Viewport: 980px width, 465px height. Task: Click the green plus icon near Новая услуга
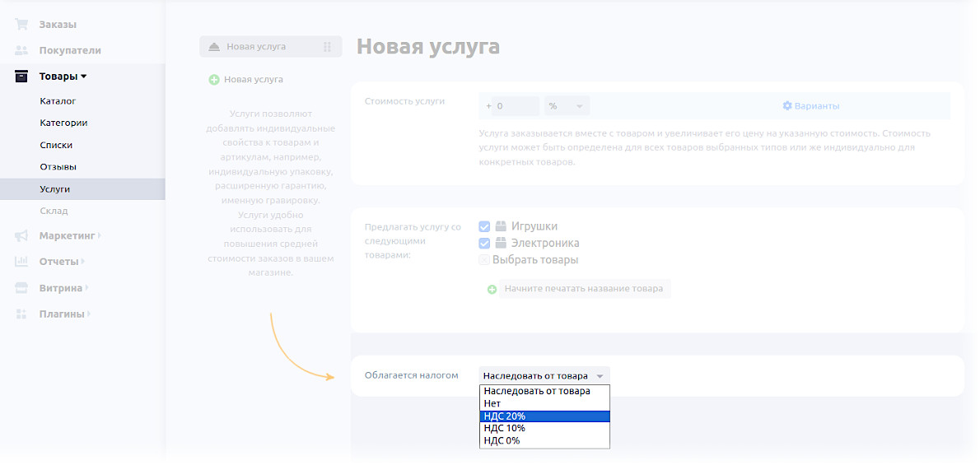214,80
